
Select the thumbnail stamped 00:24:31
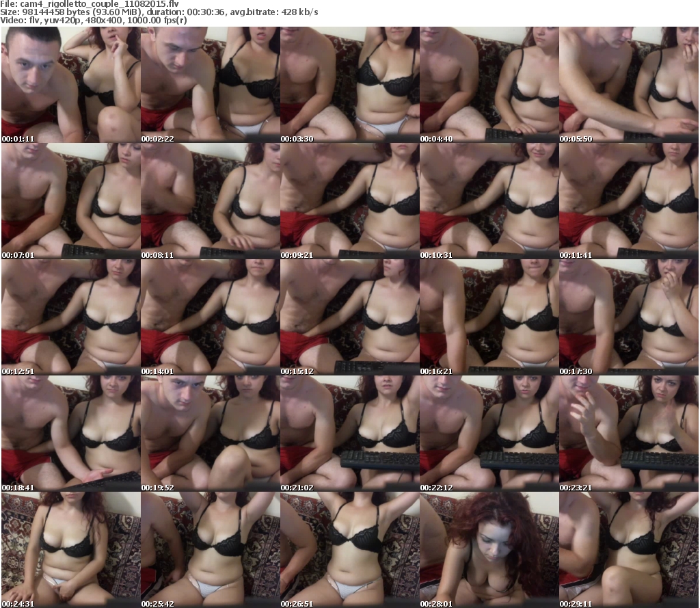[71, 550]
